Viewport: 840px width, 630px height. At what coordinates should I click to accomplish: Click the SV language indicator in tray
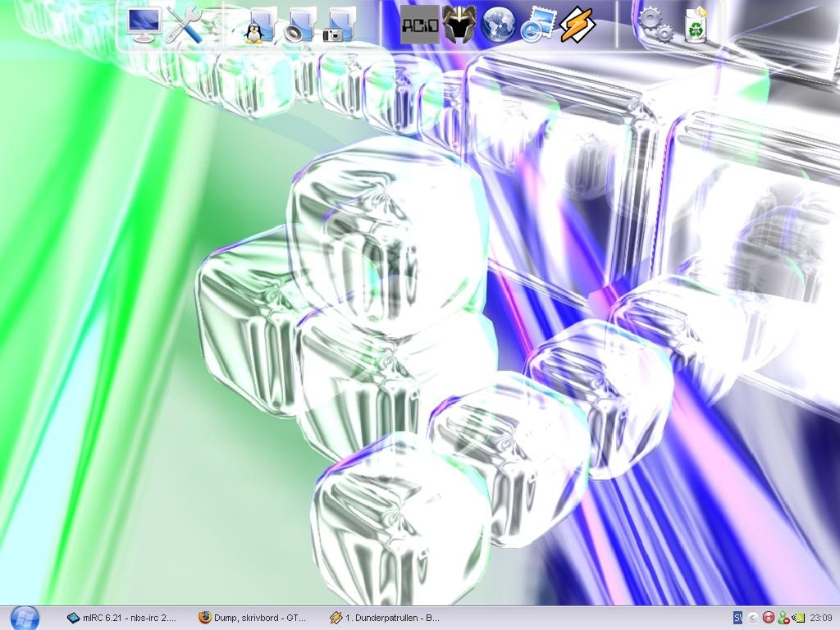click(x=737, y=619)
